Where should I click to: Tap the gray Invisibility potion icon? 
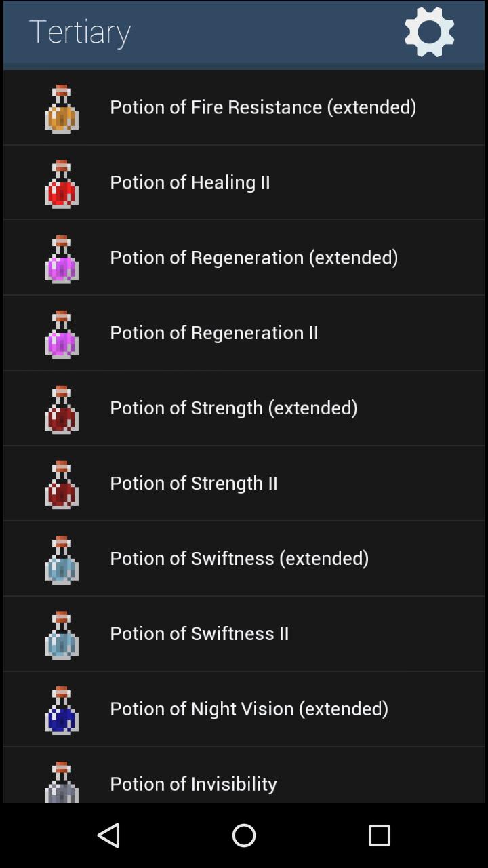[x=62, y=782]
